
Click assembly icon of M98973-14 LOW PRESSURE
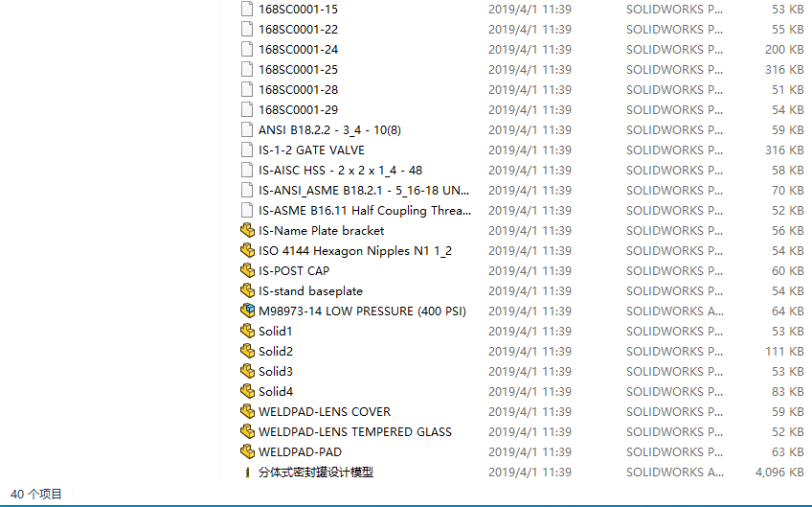[248, 311]
